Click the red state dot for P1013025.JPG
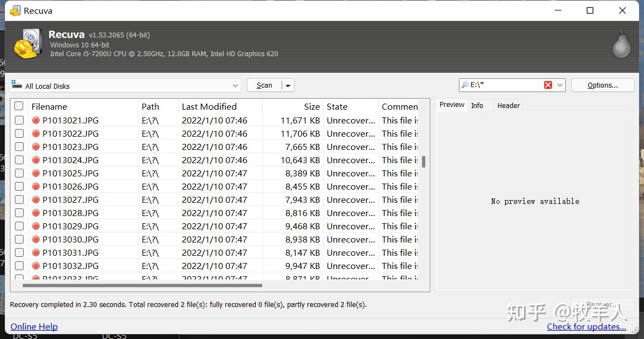 (36, 173)
